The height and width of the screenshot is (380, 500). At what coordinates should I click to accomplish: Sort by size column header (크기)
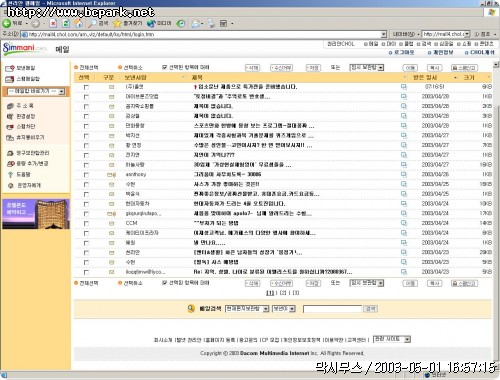[469, 78]
